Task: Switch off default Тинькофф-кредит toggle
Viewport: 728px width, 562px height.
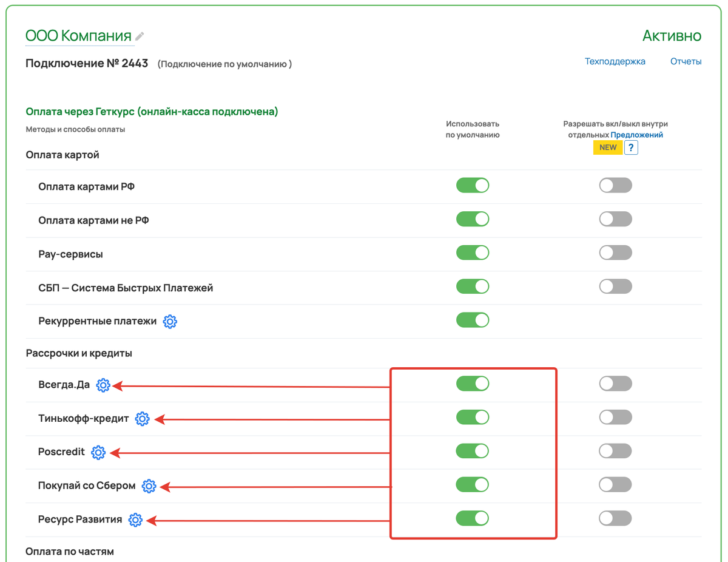Action: tap(472, 418)
